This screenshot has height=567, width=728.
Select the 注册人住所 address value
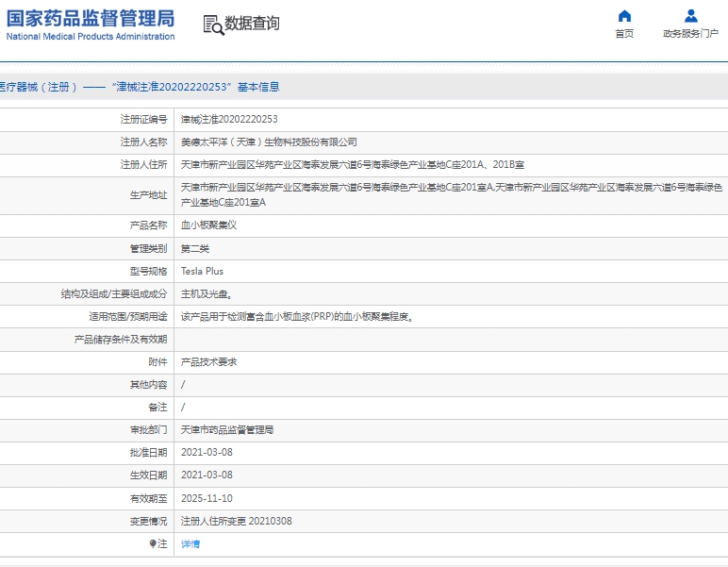coord(353,165)
